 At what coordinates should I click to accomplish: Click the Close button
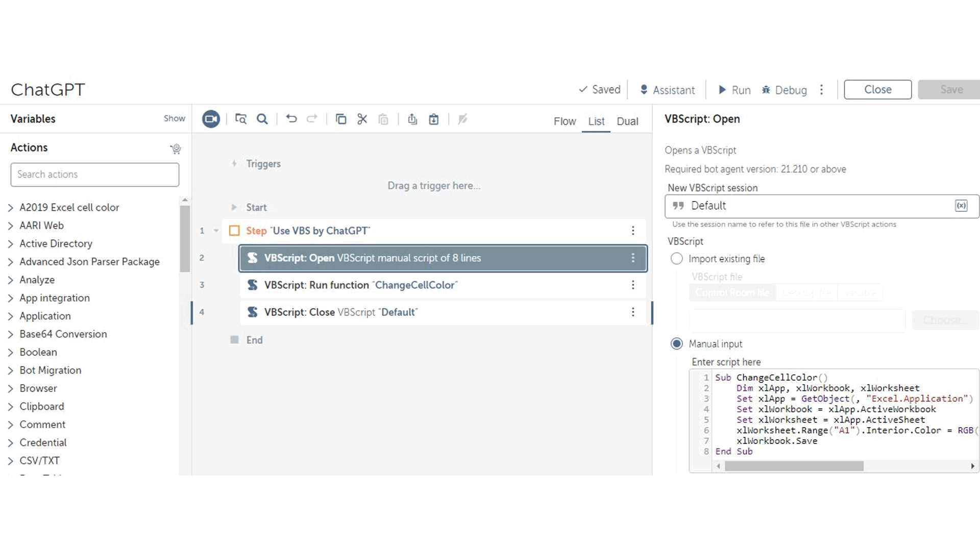point(877,90)
